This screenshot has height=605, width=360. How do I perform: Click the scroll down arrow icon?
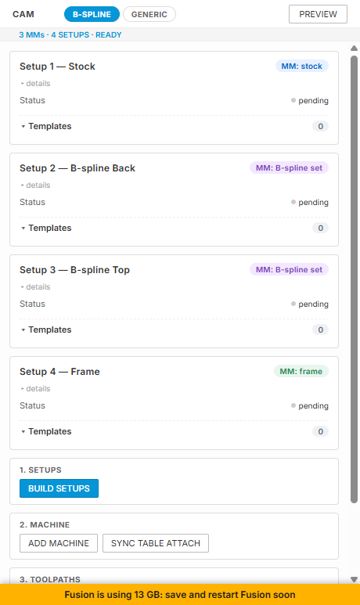tap(354, 579)
